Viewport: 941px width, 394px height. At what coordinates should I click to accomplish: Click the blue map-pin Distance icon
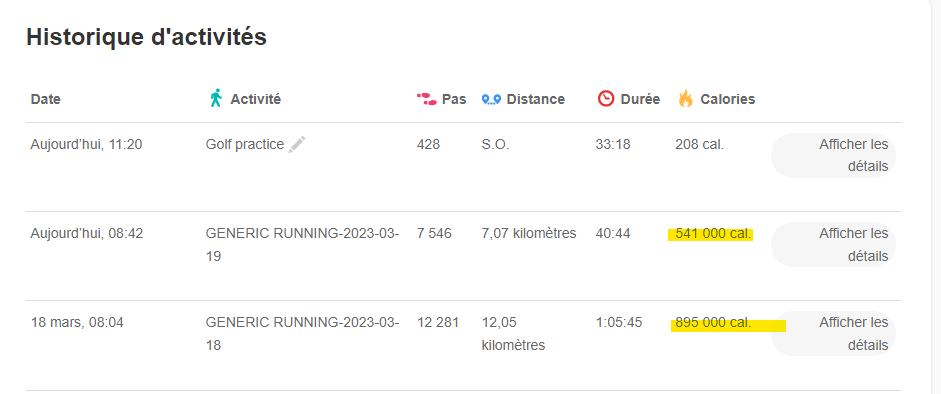(492, 100)
